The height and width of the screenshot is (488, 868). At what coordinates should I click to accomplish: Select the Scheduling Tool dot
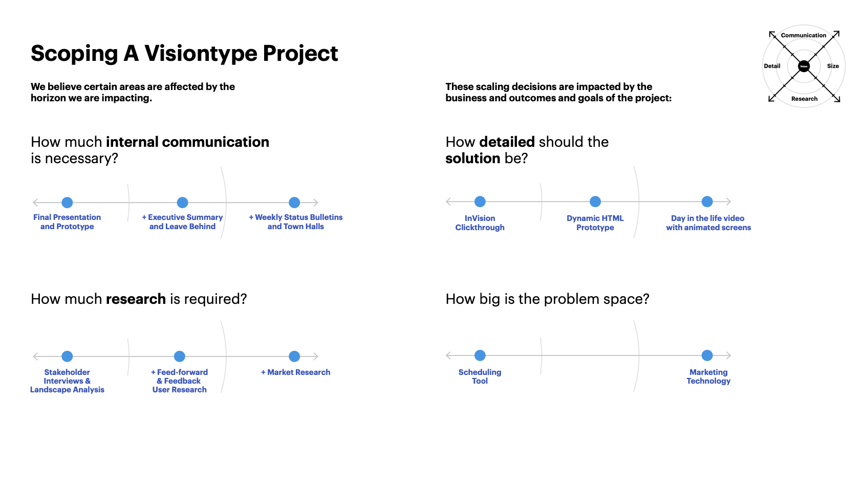point(480,355)
